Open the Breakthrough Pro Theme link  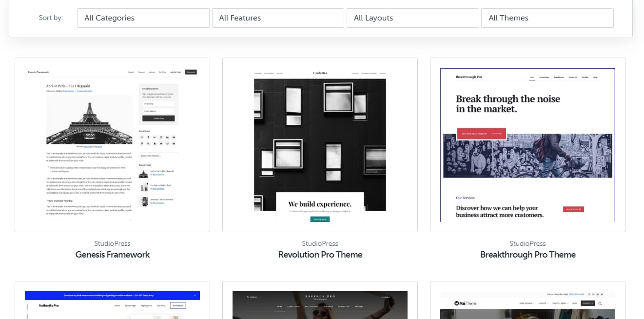point(528,254)
